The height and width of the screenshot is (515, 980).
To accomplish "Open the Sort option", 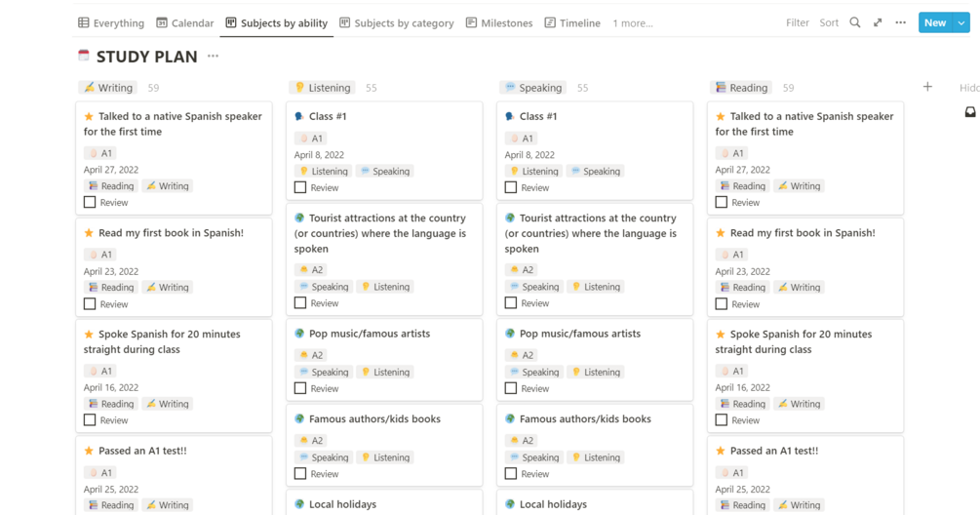I will coord(829,22).
